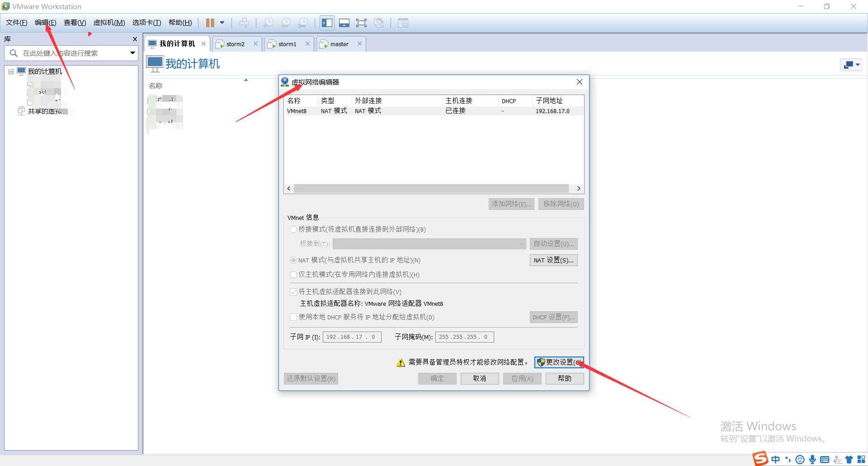Click the revert to snapshot icon
Image resolution: width=868 pixels, height=466 pixels.
[x=286, y=23]
